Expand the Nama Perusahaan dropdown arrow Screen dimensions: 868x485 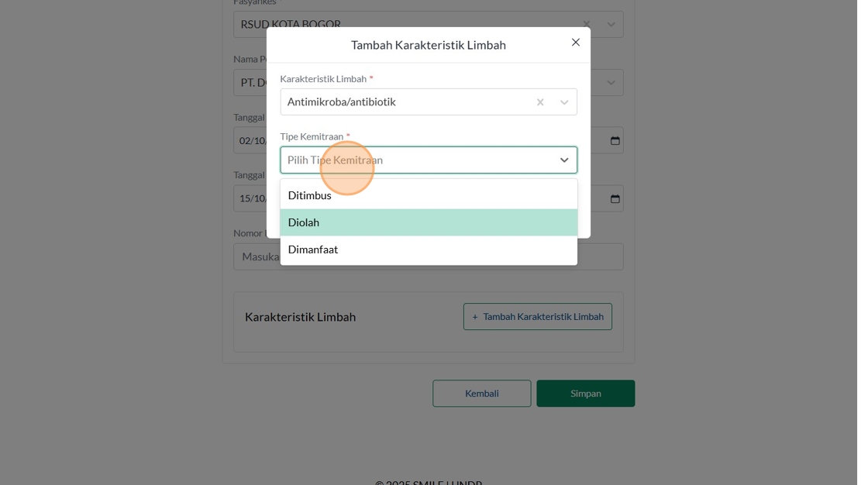[x=611, y=83]
